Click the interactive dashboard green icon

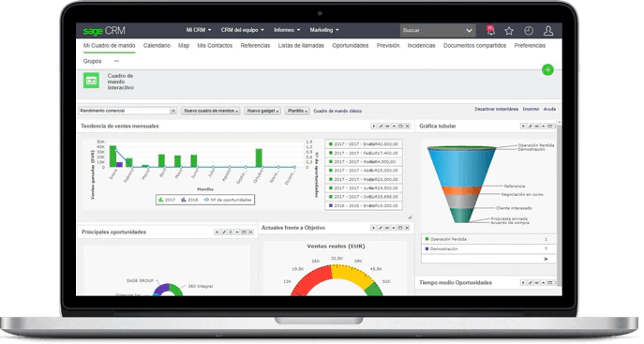(91, 81)
